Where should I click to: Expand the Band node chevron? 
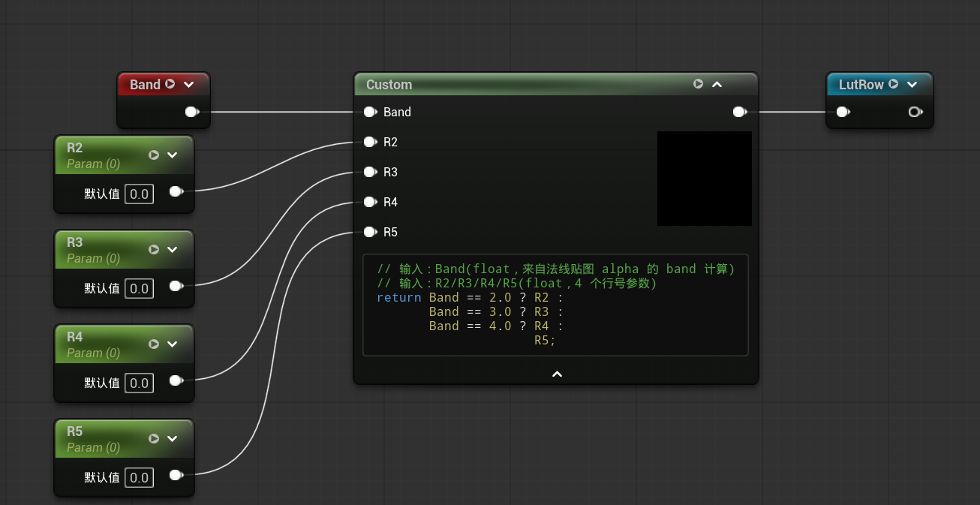pos(188,85)
